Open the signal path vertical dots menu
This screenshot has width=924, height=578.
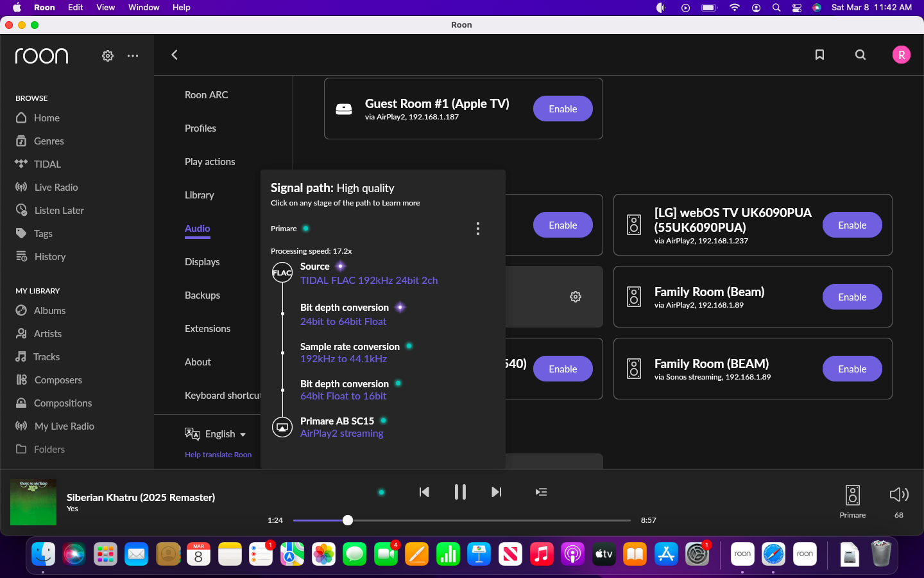478,229
